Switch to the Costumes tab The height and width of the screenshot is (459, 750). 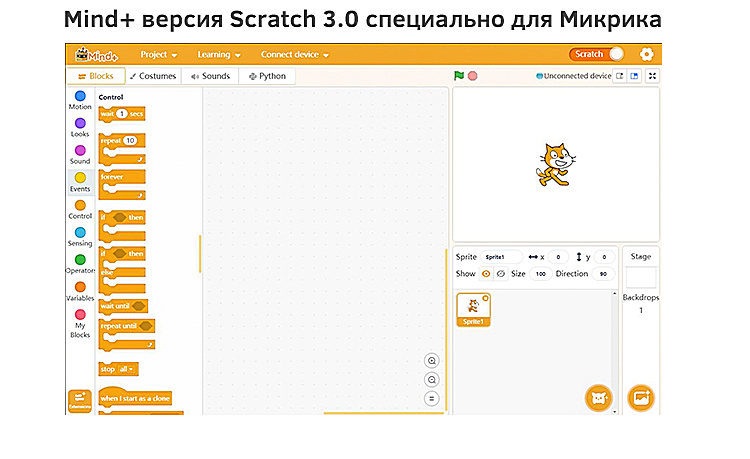(153, 76)
